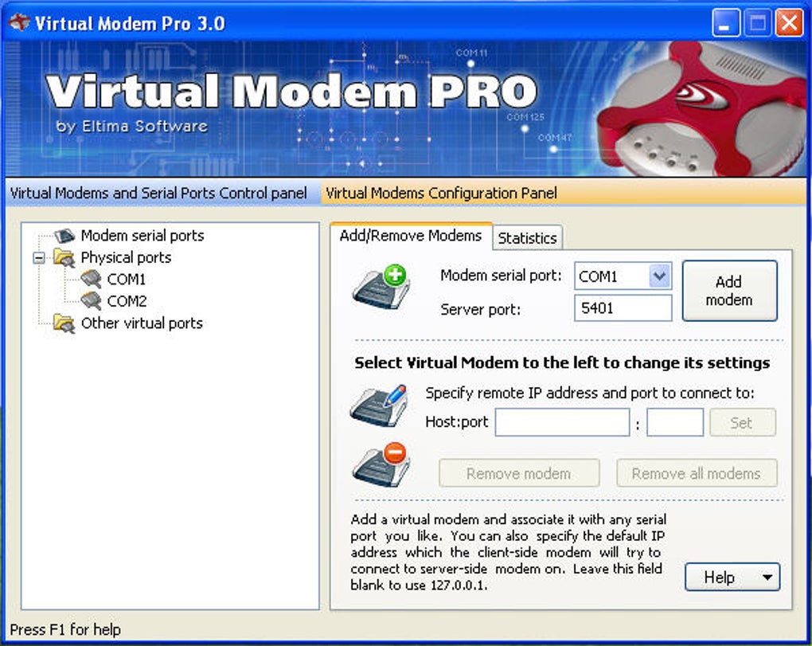The image size is (812, 646).
Task: Select COM1 in the ports tree
Action: pos(127,280)
